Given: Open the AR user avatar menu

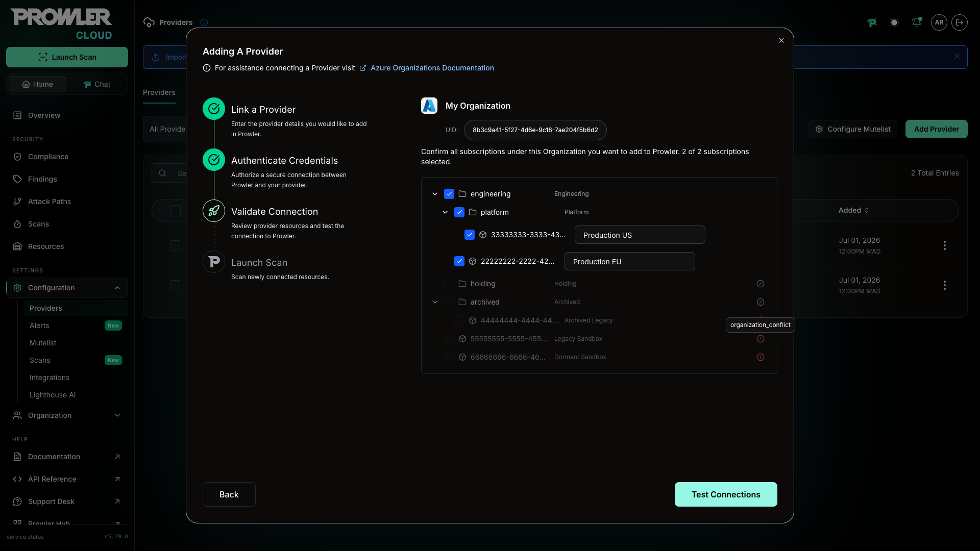Looking at the screenshot, I should pyautogui.click(x=939, y=22).
